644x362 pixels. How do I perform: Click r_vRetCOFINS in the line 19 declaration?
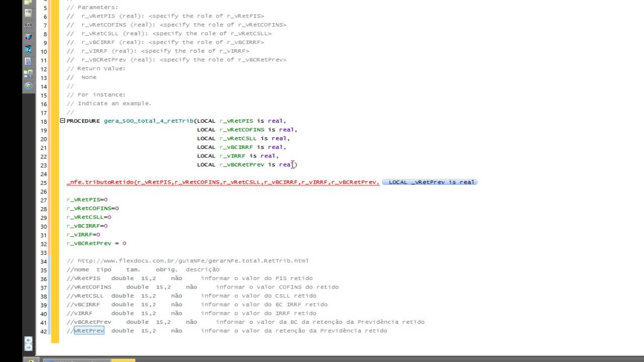[x=242, y=130]
